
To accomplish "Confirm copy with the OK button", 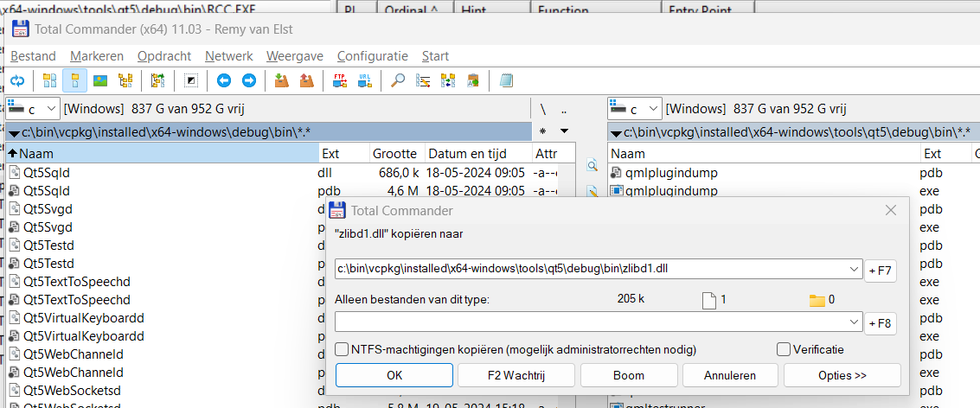I will coord(394,375).
